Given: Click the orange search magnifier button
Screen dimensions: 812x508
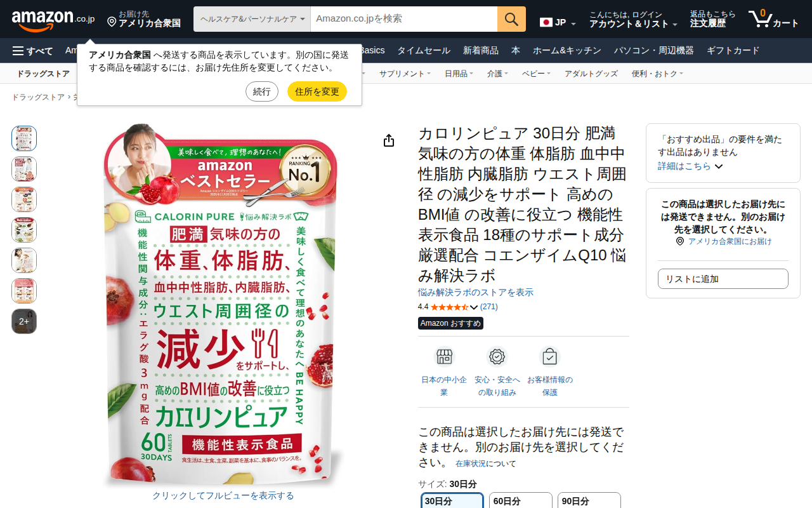Looking at the screenshot, I should click(x=511, y=19).
